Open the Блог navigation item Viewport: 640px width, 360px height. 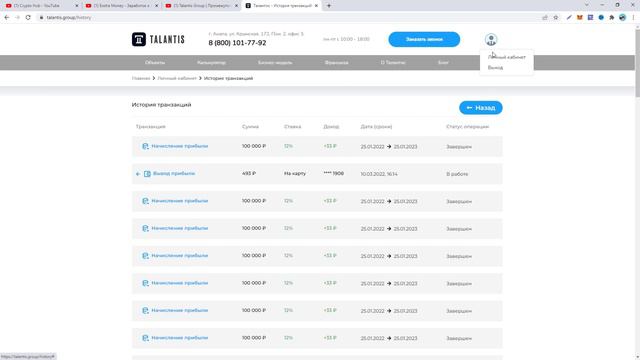tap(443, 62)
